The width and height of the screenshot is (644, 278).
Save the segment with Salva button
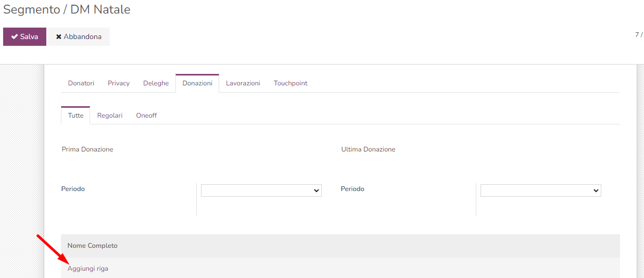coord(24,37)
